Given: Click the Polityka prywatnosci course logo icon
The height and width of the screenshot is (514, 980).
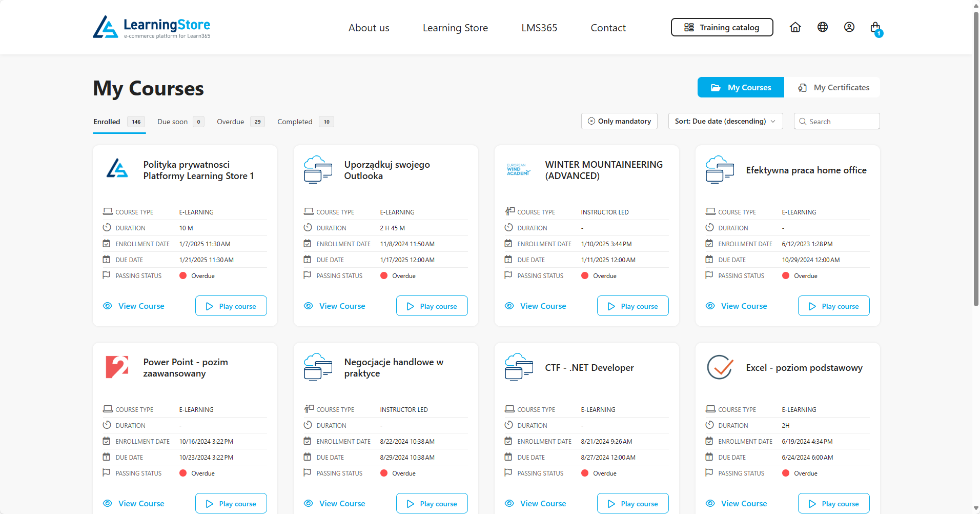Looking at the screenshot, I should [117, 169].
